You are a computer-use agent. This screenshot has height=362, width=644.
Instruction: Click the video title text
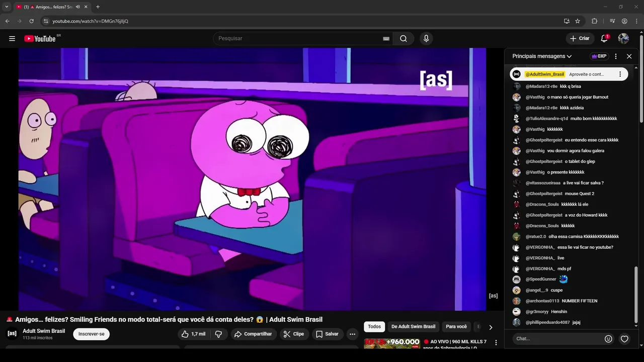click(165, 320)
